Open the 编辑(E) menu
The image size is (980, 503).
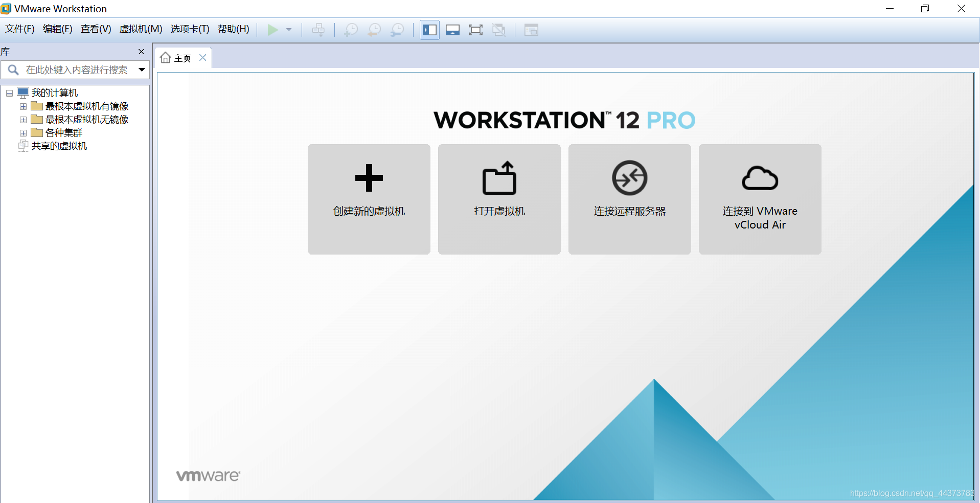pos(57,29)
